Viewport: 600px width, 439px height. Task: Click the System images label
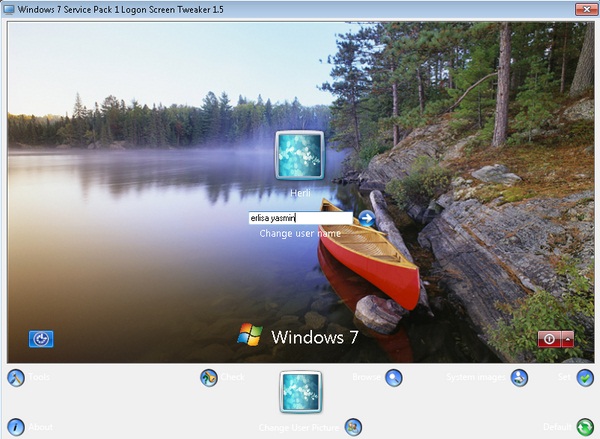point(476,378)
